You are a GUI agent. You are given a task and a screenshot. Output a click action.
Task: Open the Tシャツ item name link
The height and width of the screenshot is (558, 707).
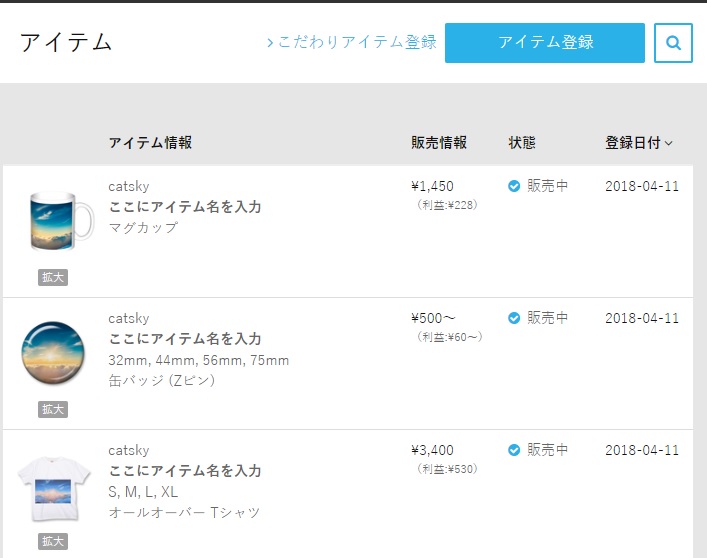tap(185, 471)
